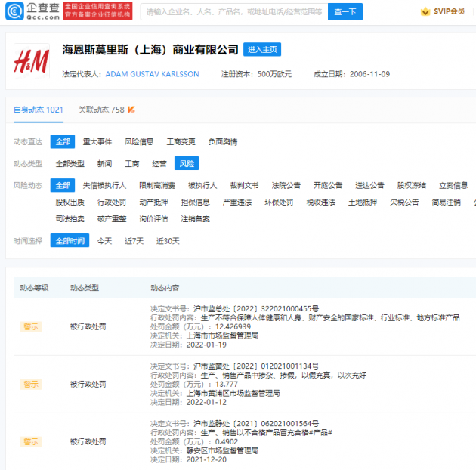476x470 pixels.
Task: Switch to the 关联动态 758 tab
Action: 101,110
